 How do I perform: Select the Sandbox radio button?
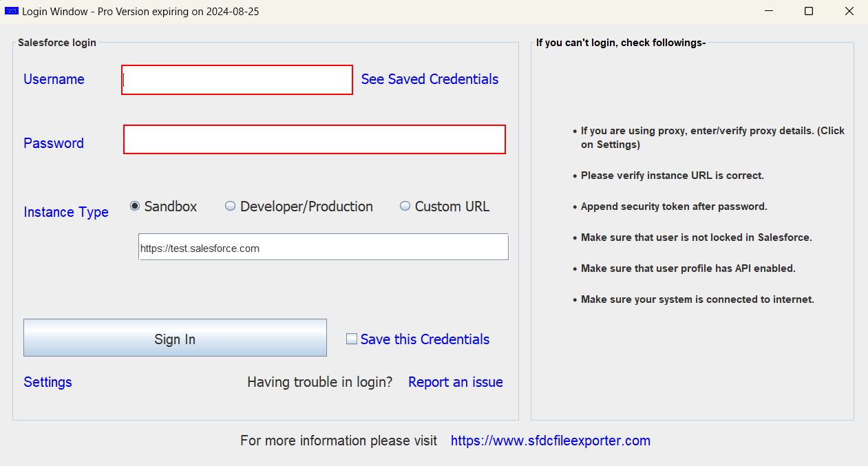[134, 205]
